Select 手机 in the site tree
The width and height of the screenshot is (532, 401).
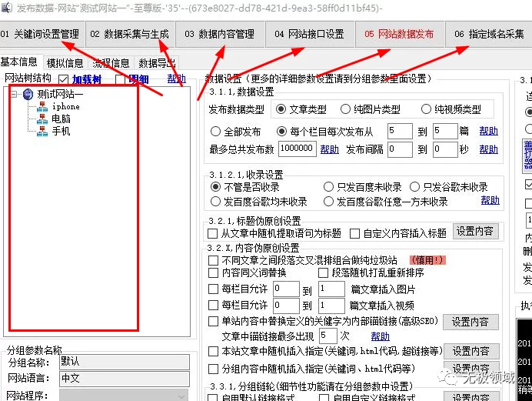pos(61,131)
